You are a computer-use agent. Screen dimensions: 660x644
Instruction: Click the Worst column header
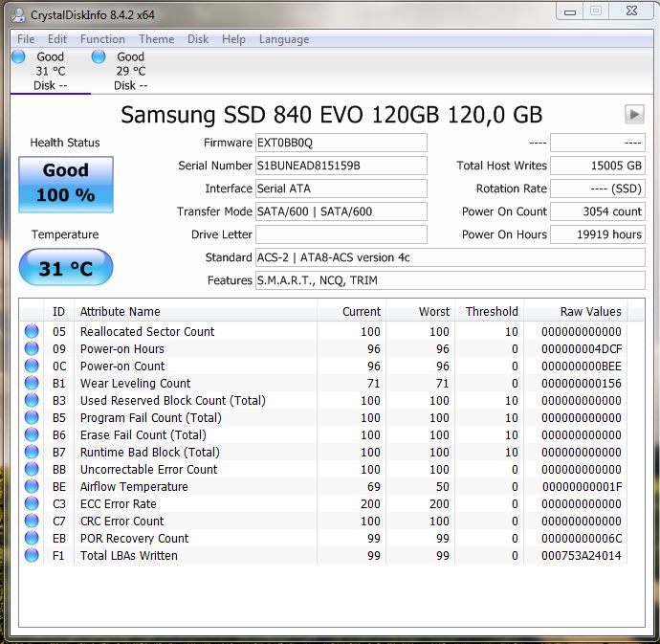click(x=420, y=312)
